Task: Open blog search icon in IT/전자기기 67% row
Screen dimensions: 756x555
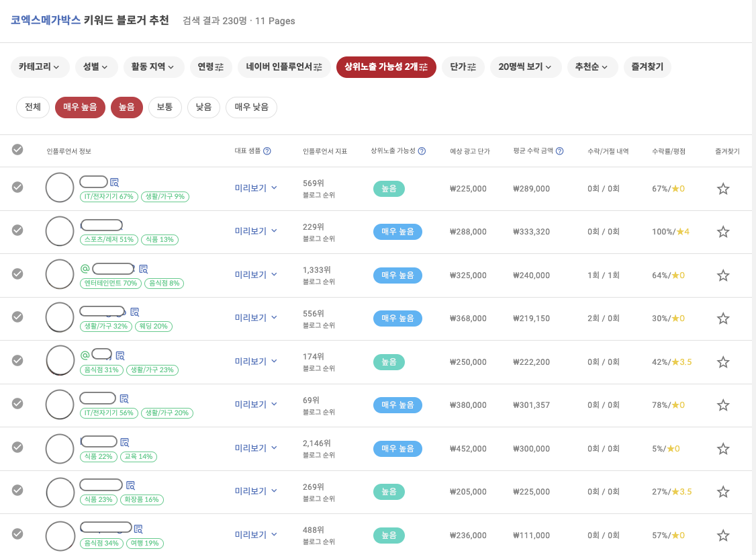Action: pyautogui.click(x=114, y=183)
